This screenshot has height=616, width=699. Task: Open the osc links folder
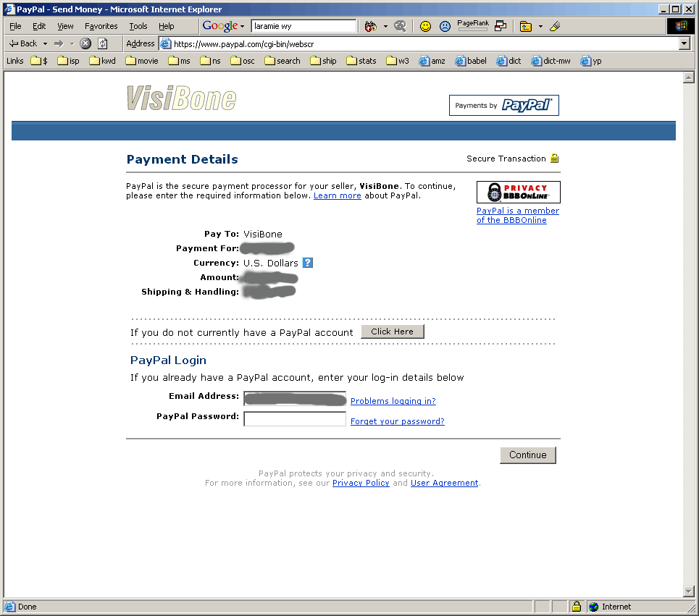pyautogui.click(x=243, y=61)
